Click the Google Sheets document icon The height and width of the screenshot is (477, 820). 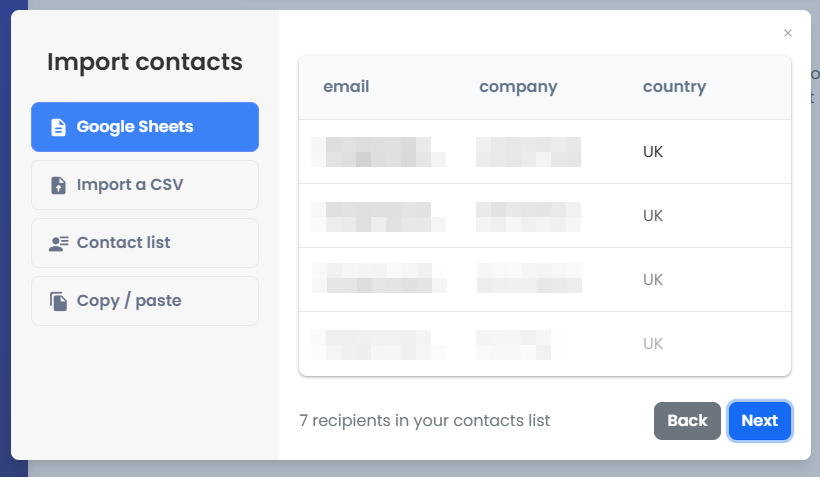[x=58, y=127]
